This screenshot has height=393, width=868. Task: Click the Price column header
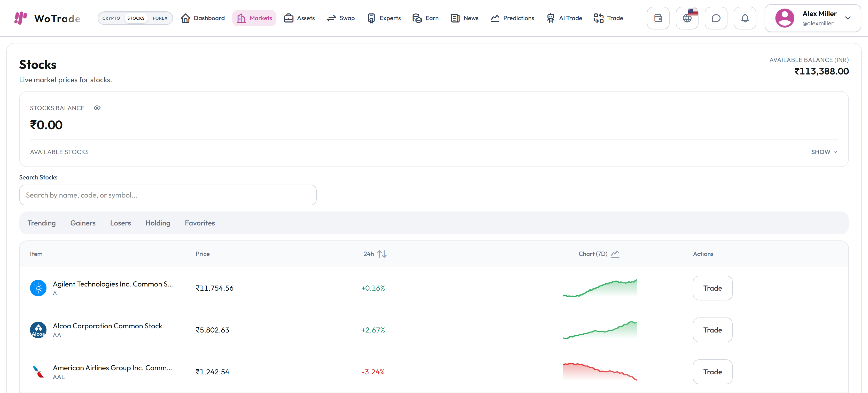(203, 254)
